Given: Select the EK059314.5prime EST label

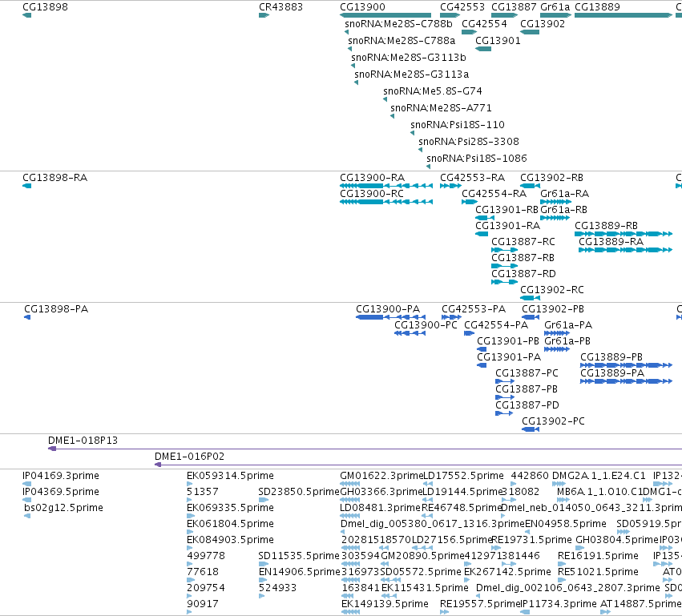Looking at the screenshot, I should pos(231,476).
